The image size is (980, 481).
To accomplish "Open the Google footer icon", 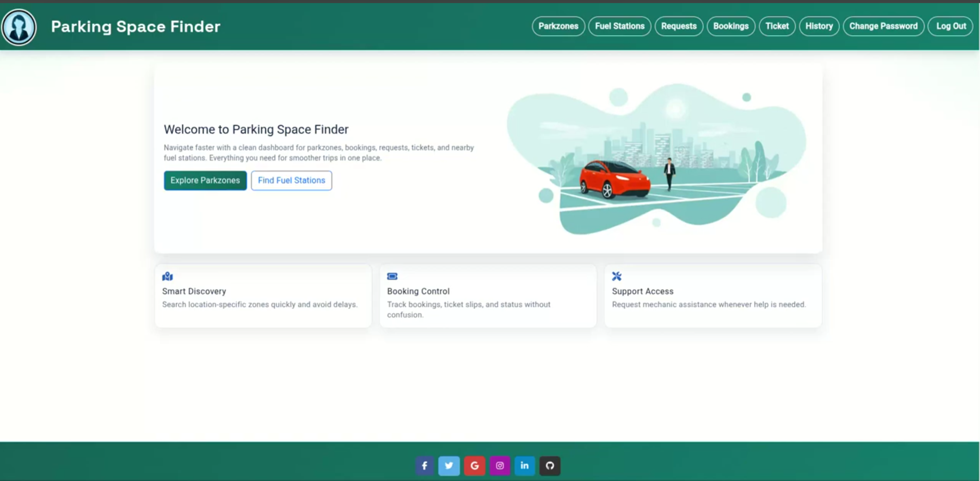I will click(474, 465).
